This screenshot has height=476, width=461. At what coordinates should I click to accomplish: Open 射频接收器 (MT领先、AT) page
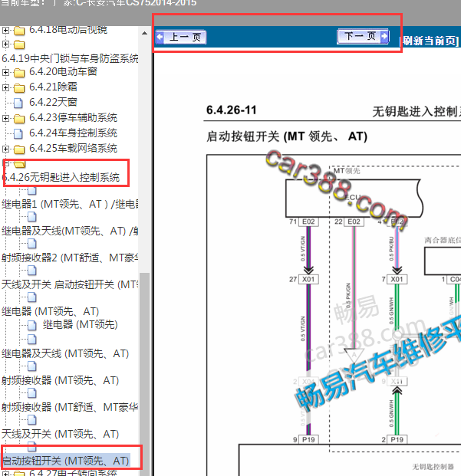tap(60, 380)
